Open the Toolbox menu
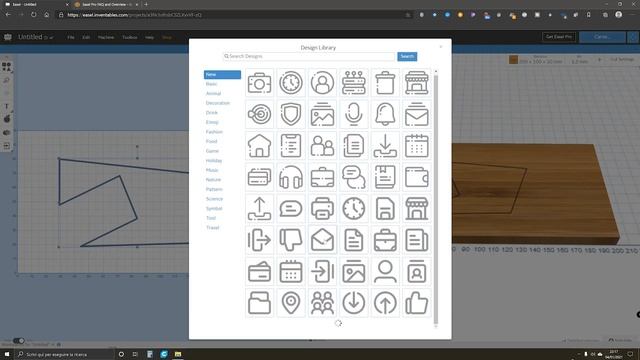 pyautogui.click(x=130, y=37)
